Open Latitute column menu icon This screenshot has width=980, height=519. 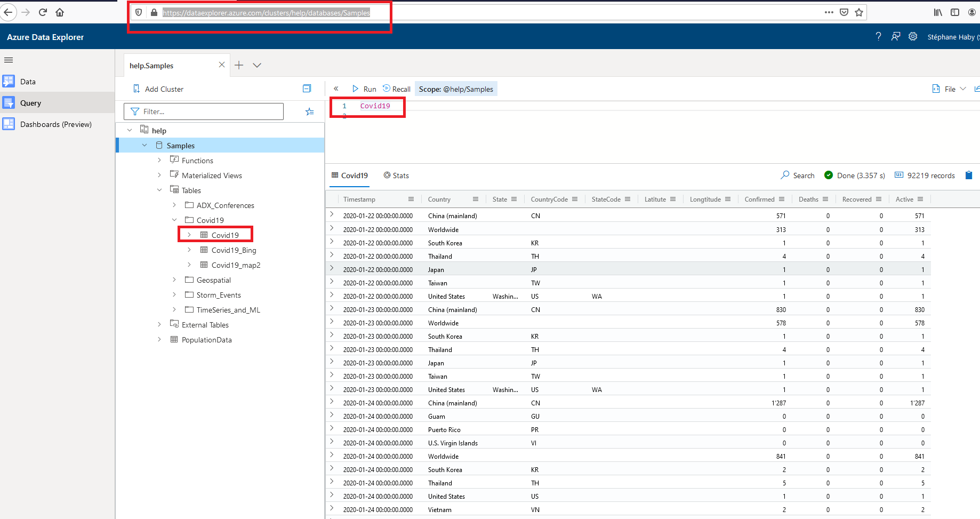[x=673, y=199]
